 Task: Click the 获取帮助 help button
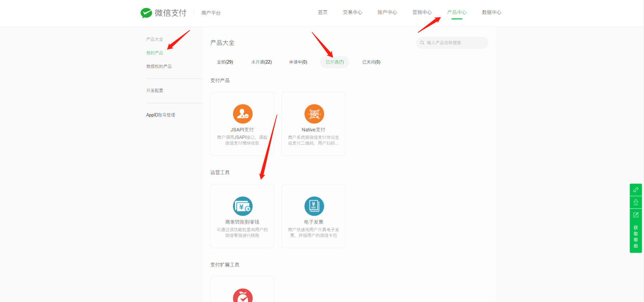point(636,237)
